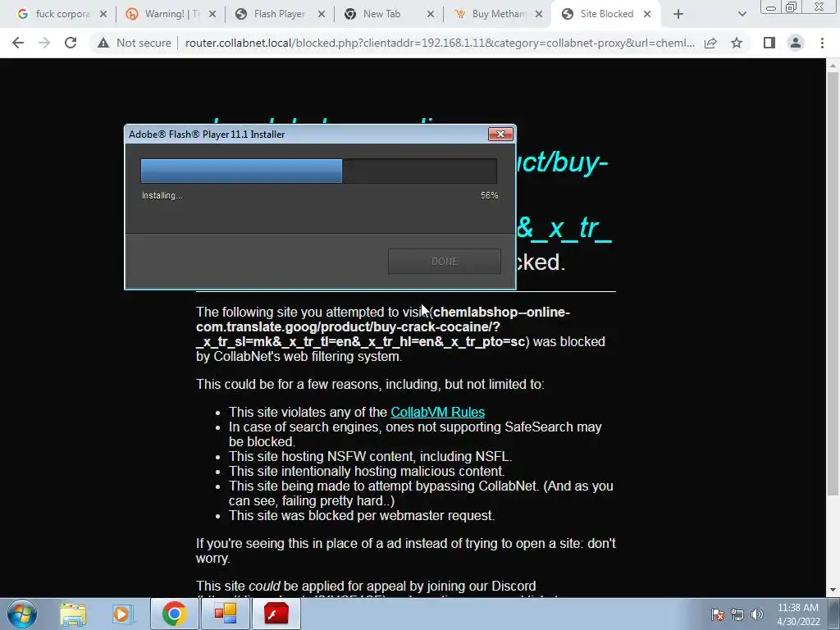Click the bold blocked URL text
Viewport: 840px width, 630px height.
pos(383,326)
